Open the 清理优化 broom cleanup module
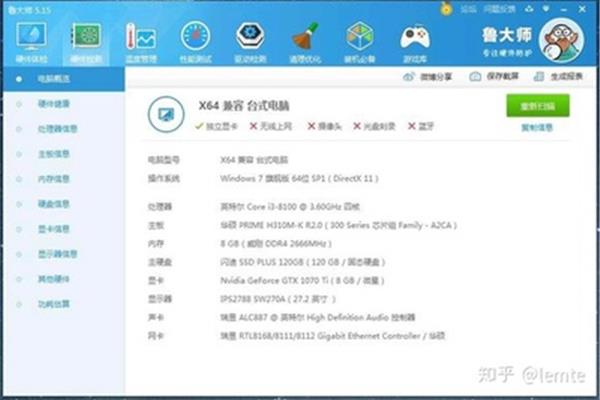Viewport: 600px width, 400px height. tap(305, 42)
